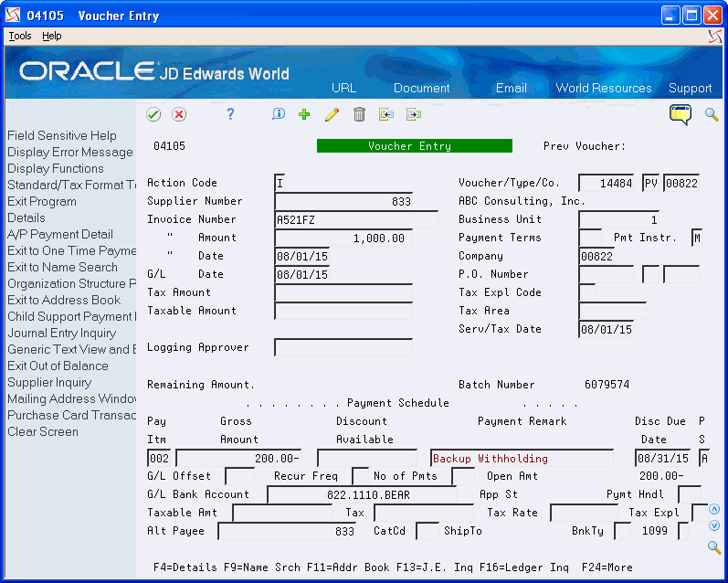The width and height of the screenshot is (728, 583).
Task: Click the yellow speech bubble icon
Action: click(681, 114)
